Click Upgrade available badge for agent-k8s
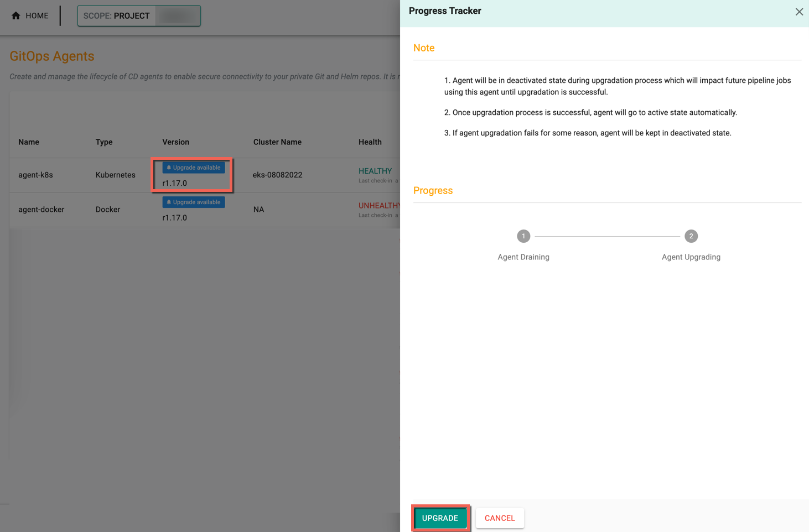 194,168
